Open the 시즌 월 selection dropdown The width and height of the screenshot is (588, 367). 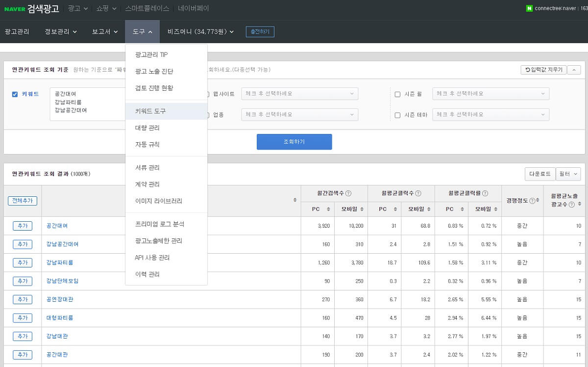click(x=490, y=94)
